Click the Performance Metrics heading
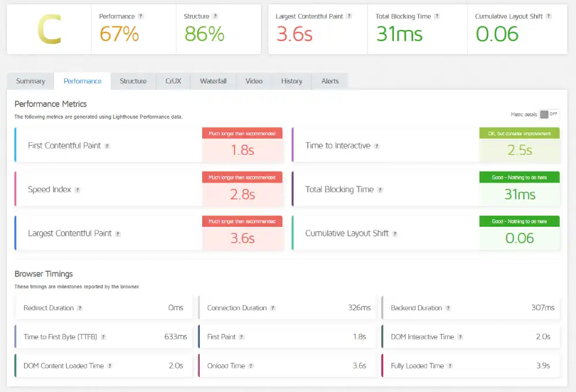576x392 pixels. [51, 104]
